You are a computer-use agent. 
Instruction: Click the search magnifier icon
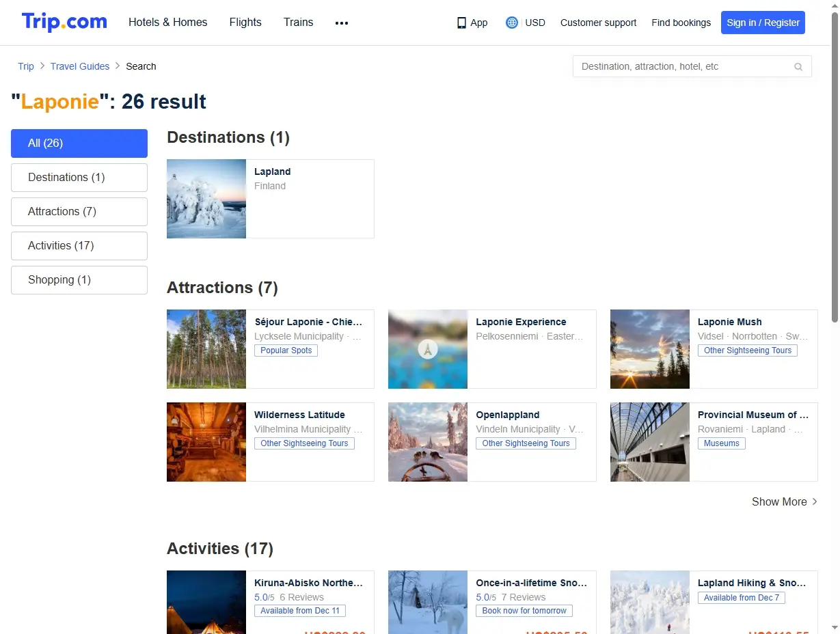point(798,67)
